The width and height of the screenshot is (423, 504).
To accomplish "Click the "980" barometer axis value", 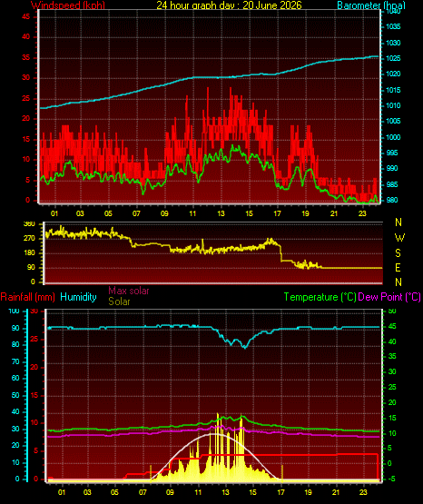I will (x=392, y=200).
